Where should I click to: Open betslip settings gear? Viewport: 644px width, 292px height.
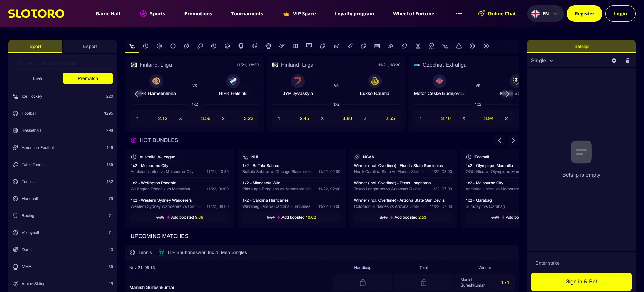(614, 61)
